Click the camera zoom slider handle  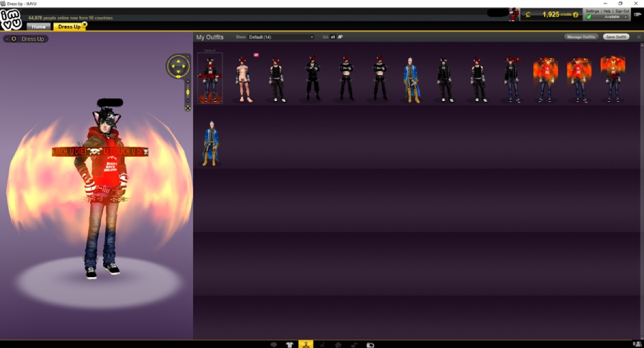187,92
